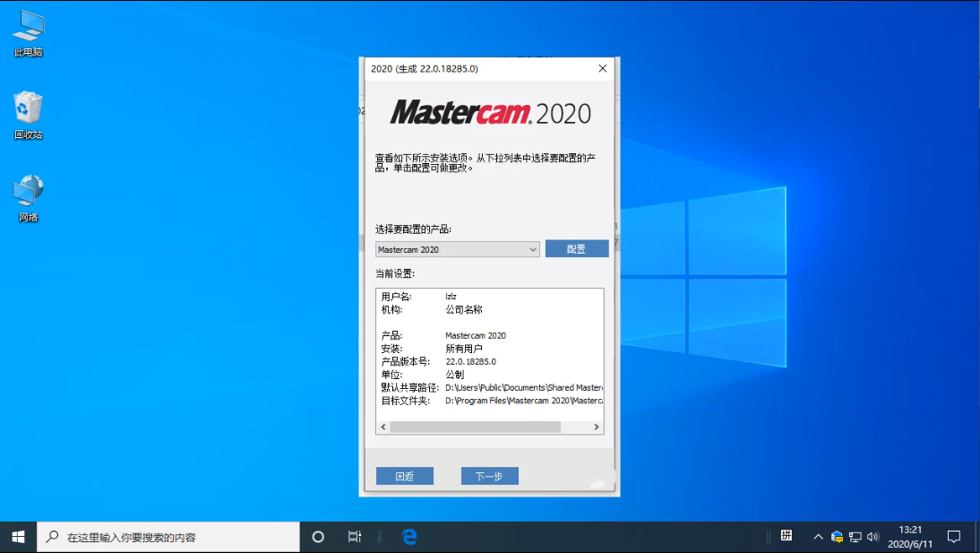The height and width of the screenshot is (553, 980).
Task: Open the notification action center icon
Action: [x=954, y=537]
